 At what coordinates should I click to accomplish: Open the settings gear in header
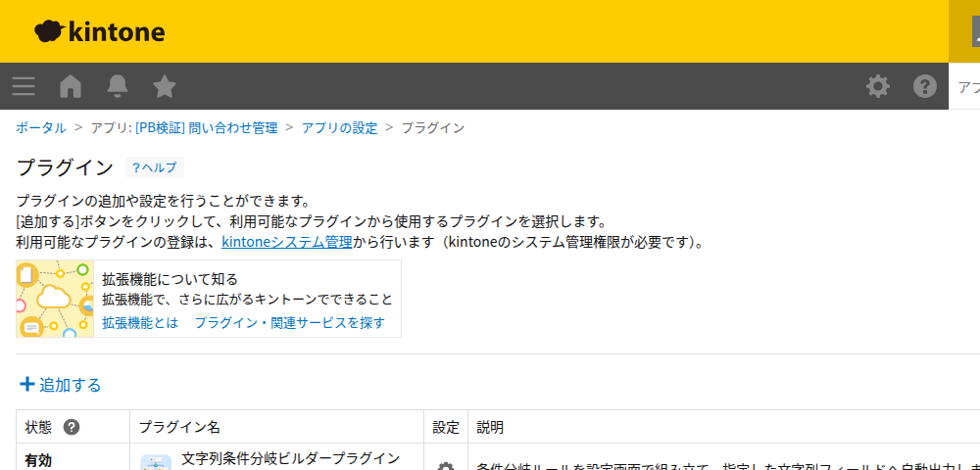878,86
